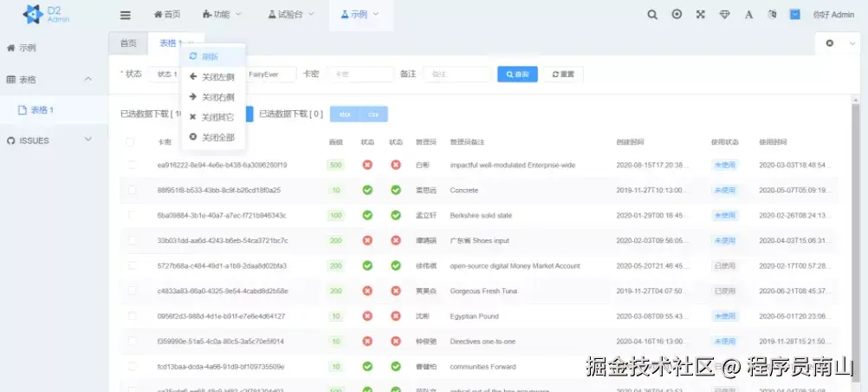868x392 pixels.
Task: Click 未使用 tag in the 88f951f8 row
Action: (724, 190)
